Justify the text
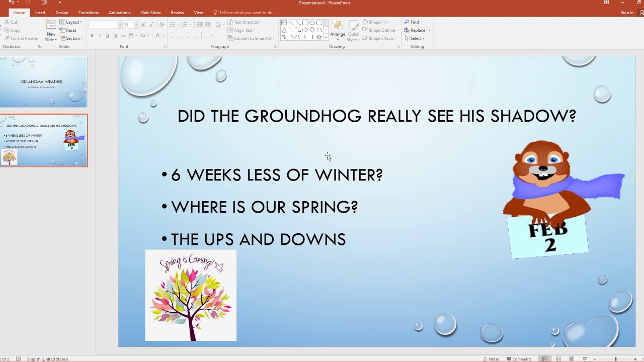 (196, 36)
